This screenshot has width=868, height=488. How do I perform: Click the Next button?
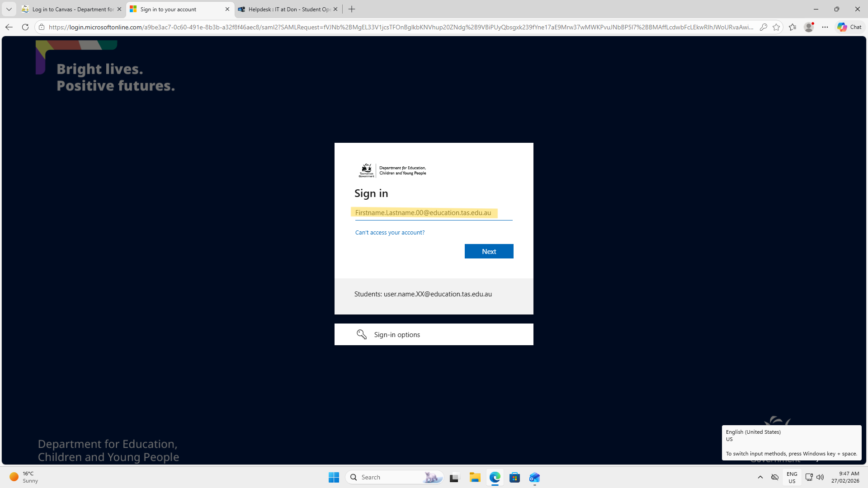pos(489,251)
